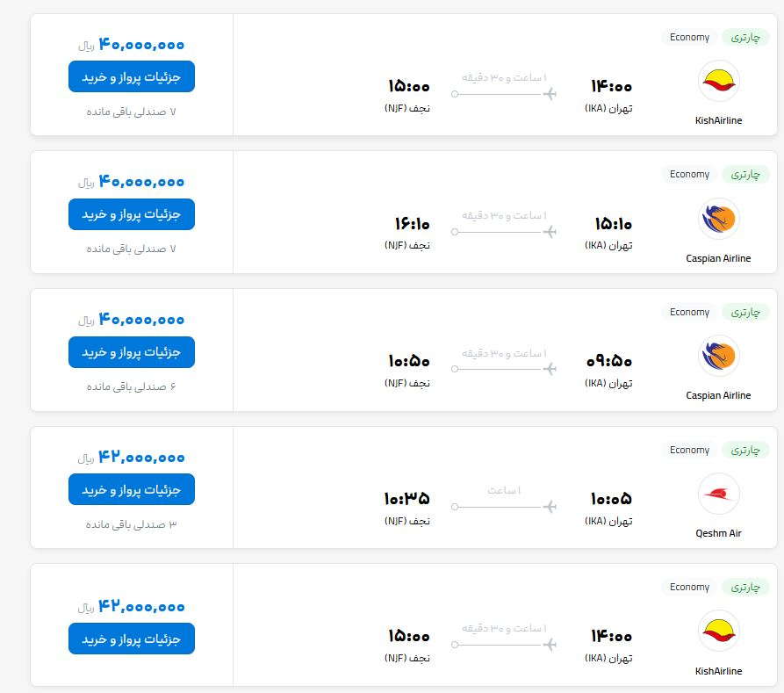The width and height of the screenshot is (784, 693).
Task: Click the Qeshm Air airline logo
Action: coord(718,494)
